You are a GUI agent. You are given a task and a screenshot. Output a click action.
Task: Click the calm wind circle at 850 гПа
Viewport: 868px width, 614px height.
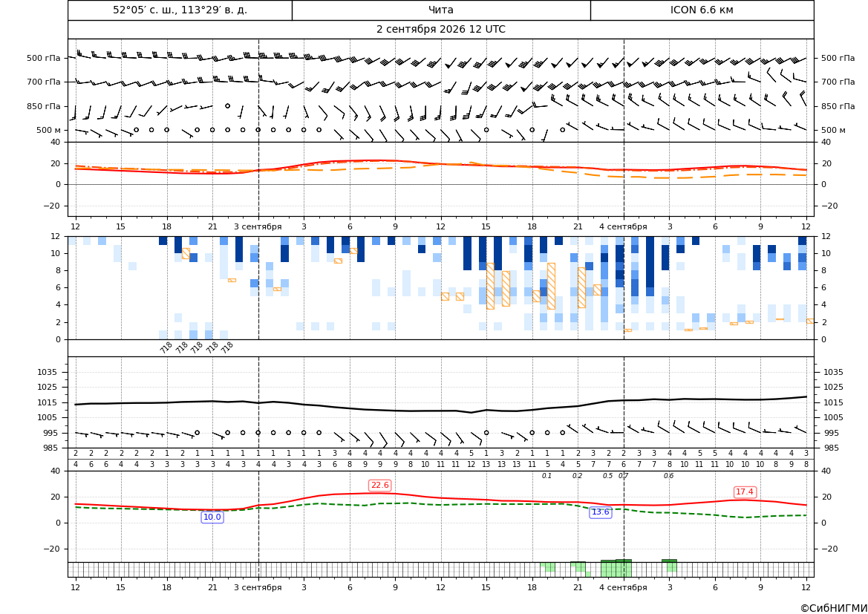[227, 105]
